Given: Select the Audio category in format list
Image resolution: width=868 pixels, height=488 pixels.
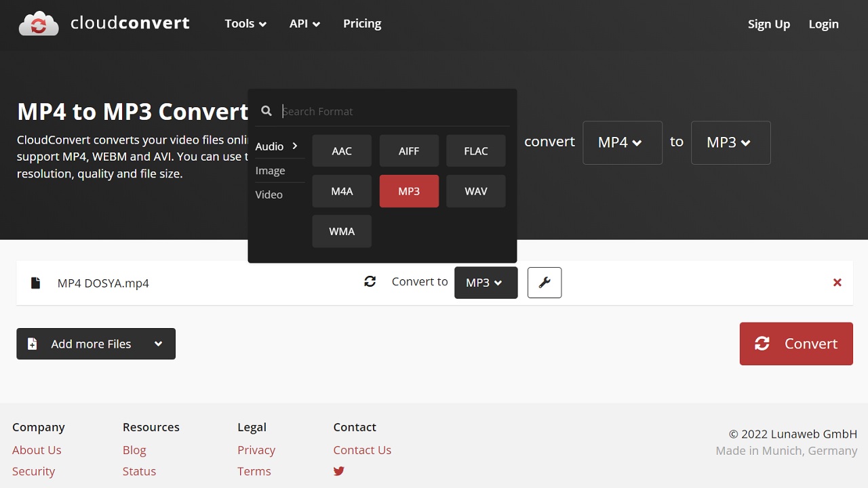Looking at the screenshot, I should [277, 146].
